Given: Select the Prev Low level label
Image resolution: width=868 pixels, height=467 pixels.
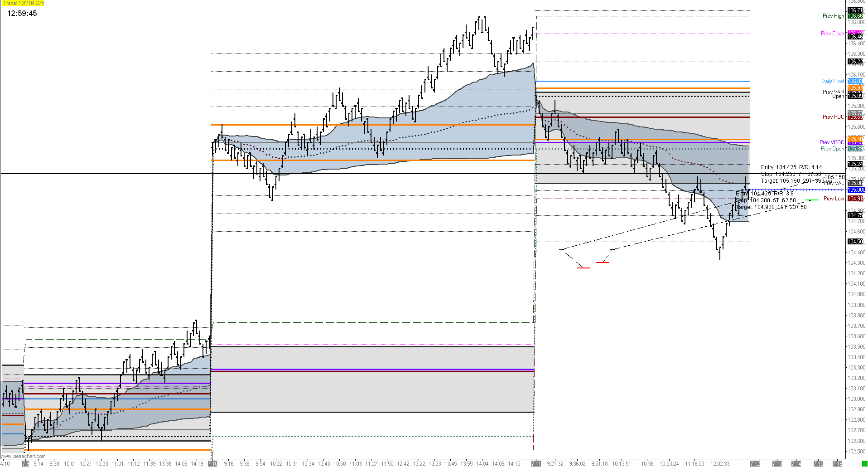Looking at the screenshot, I should tap(834, 199).
